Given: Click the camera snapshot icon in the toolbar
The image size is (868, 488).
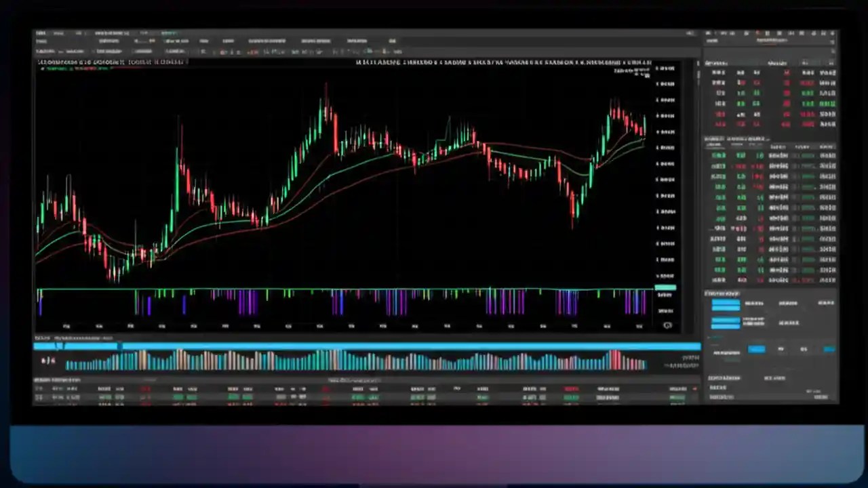Looking at the screenshot, I should pyautogui.click(x=366, y=51).
